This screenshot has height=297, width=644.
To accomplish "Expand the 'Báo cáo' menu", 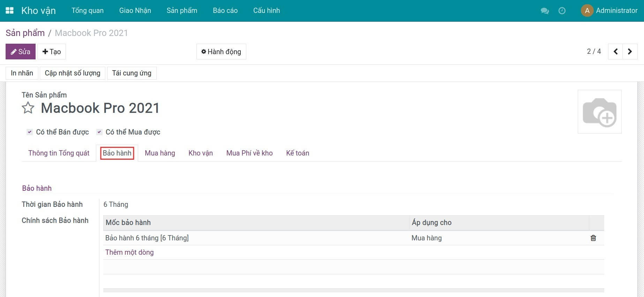I will [225, 10].
